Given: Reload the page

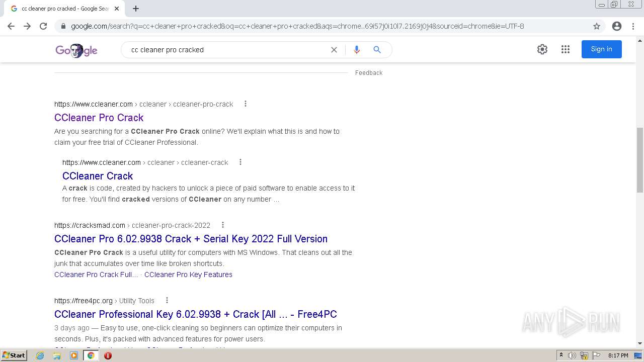Looking at the screenshot, I should pos(43,26).
